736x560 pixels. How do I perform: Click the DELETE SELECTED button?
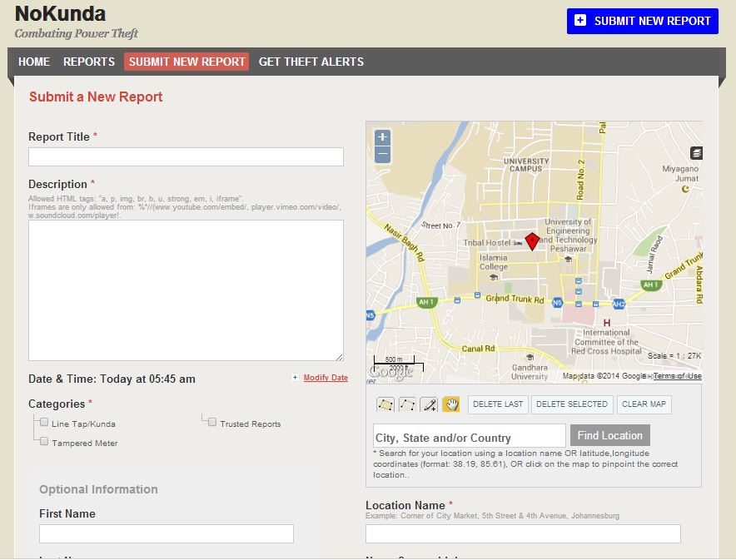pyautogui.click(x=572, y=404)
